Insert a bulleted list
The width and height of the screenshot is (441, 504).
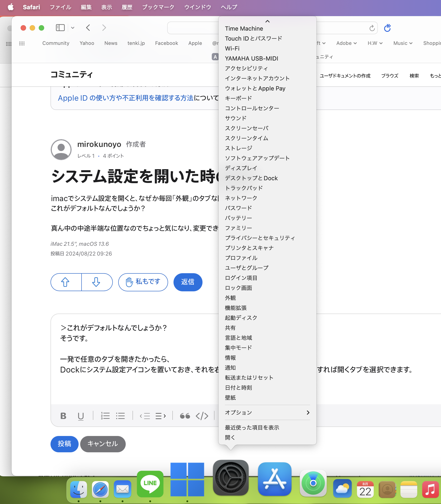tap(120, 416)
